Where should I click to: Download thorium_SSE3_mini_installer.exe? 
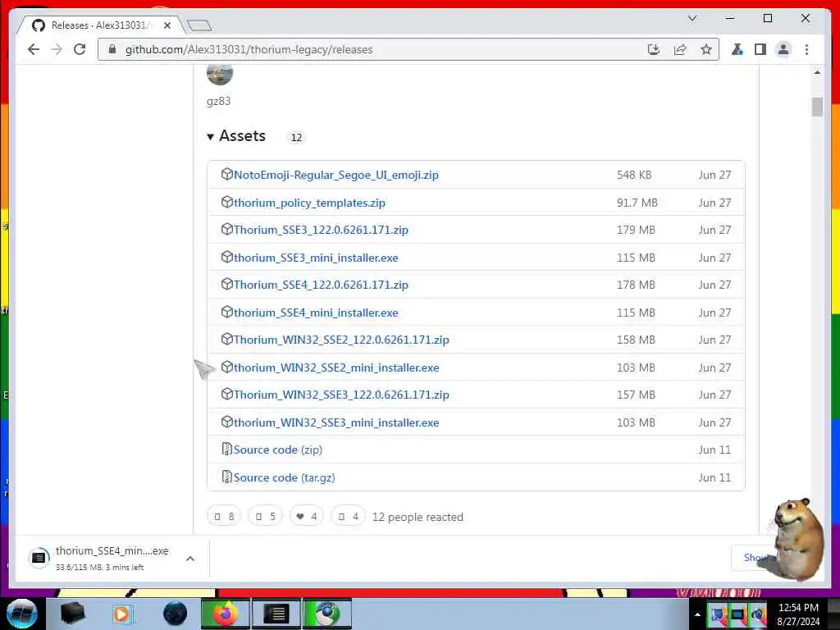click(316, 258)
